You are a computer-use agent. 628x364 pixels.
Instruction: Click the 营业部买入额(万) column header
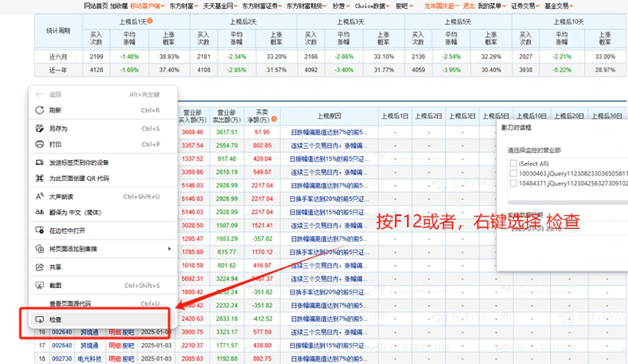[x=192, y=116]
